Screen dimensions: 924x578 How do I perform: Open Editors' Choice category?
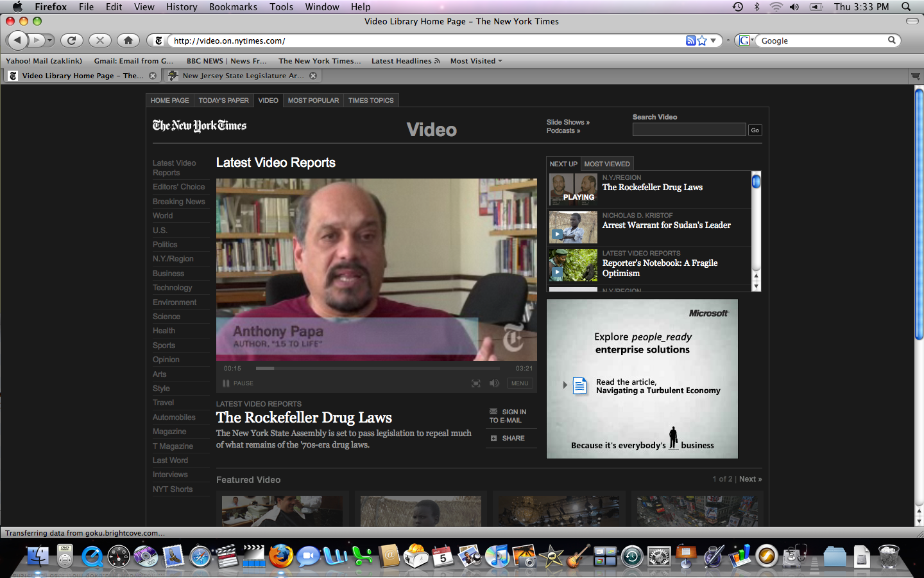179,187
